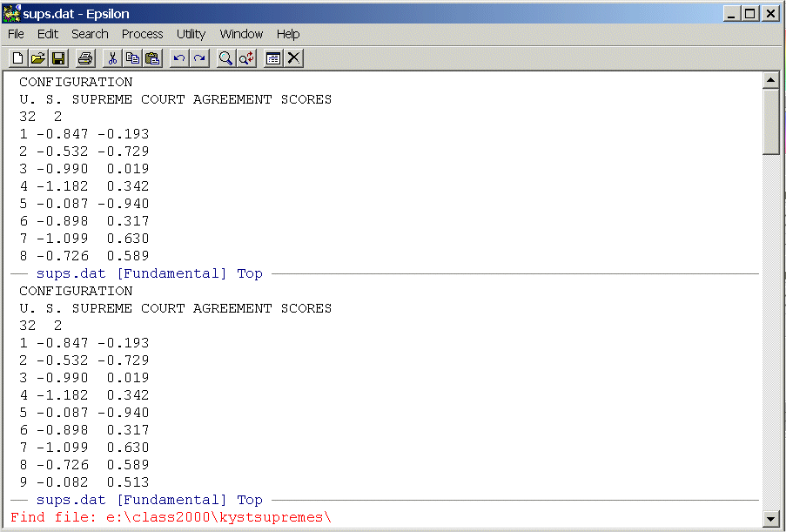Viewport: 786px width, 532px height.
Task: Click the New file toolbar icon
Action: pos(17,58)
